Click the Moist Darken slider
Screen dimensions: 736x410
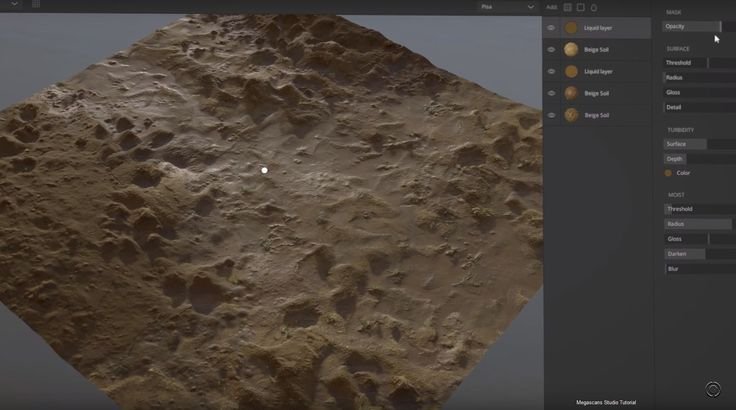699,254
